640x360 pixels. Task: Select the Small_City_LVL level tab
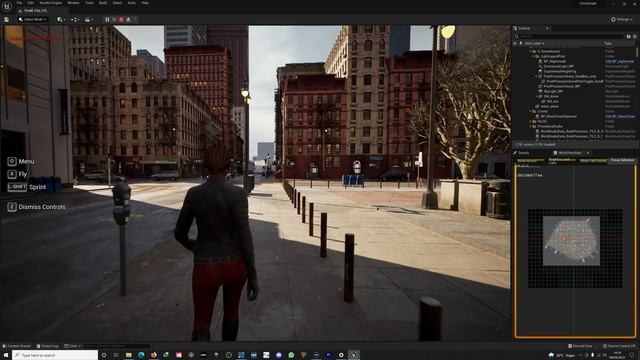tap(35, 11)
